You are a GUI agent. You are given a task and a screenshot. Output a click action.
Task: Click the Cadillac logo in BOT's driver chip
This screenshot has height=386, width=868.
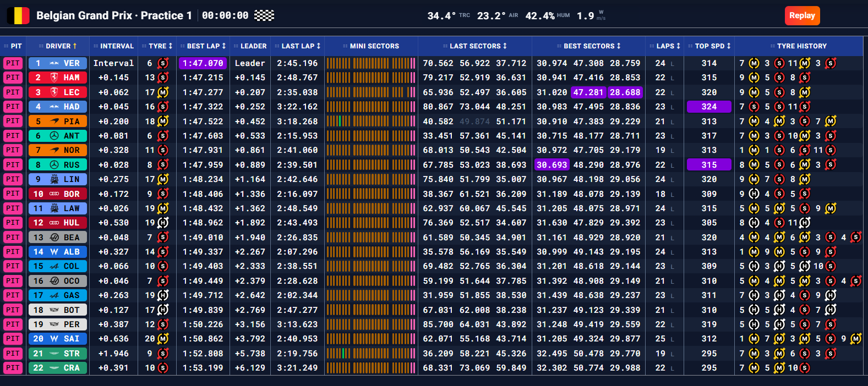click(54, 310)
